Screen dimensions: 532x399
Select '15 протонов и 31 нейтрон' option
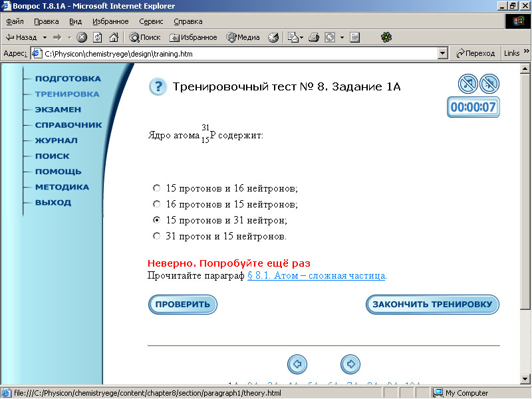[x=156, y=220]
